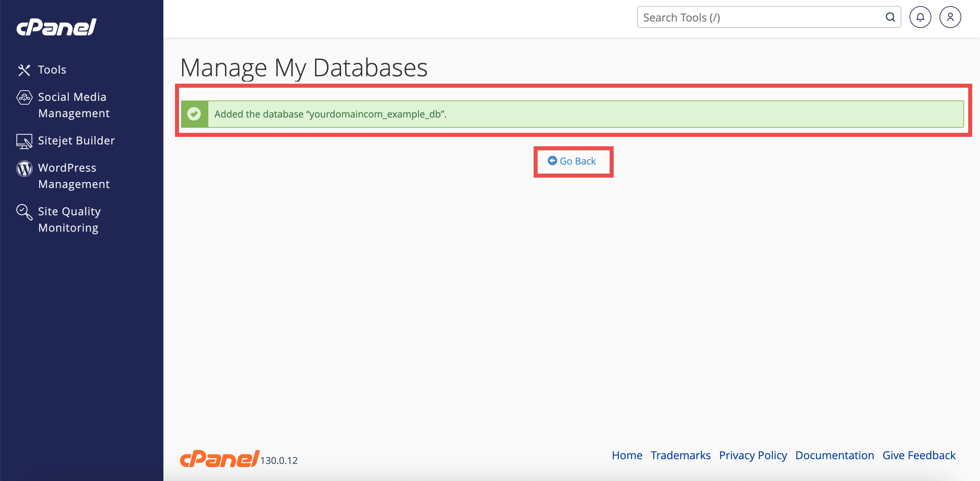Open the Trademarks link
980x481 pixels.
[x=680, y=455]
